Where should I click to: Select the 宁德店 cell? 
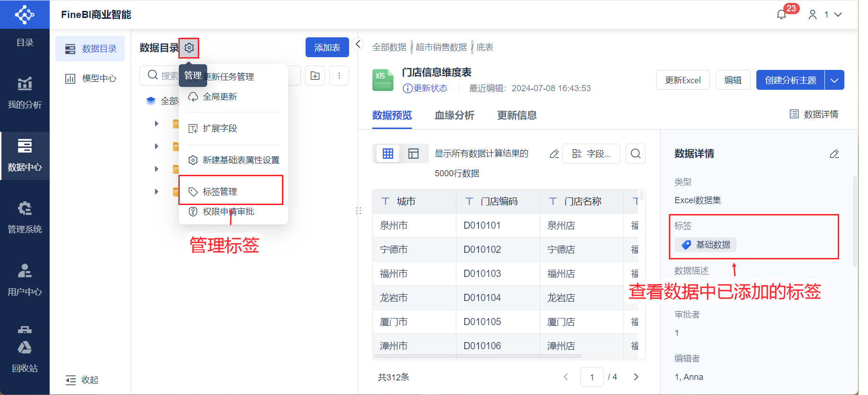582,249
